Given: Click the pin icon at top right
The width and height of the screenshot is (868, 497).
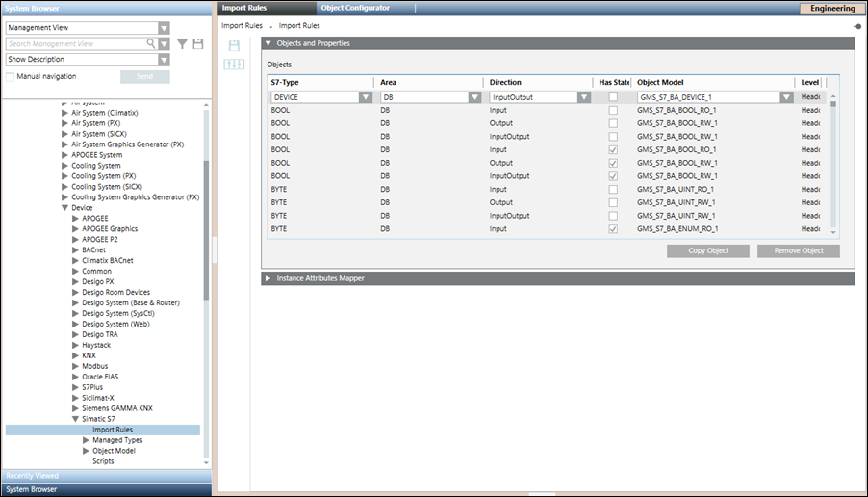Looking at the screenshot, I should pyautogui.click(x=856, y=26).
